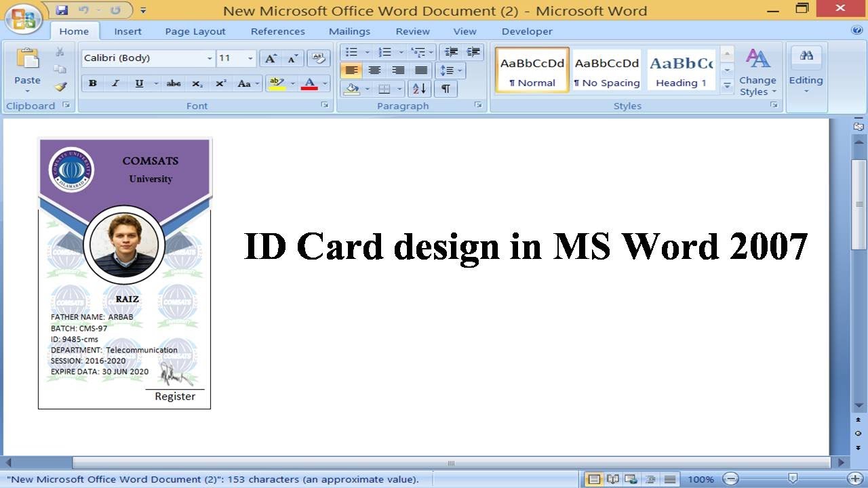Click the Decrease Indent icon
The image size is (868, 488).
pos(451,52)
